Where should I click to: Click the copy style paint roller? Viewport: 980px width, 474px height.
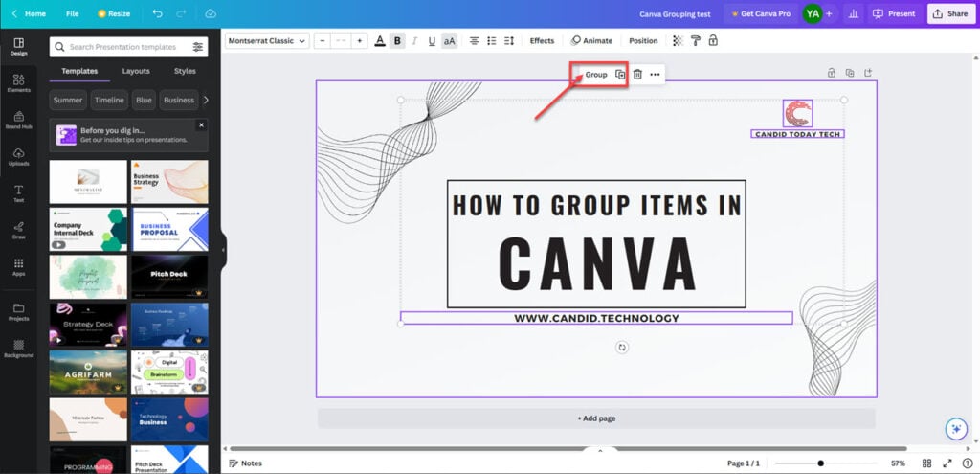(696, 40)
